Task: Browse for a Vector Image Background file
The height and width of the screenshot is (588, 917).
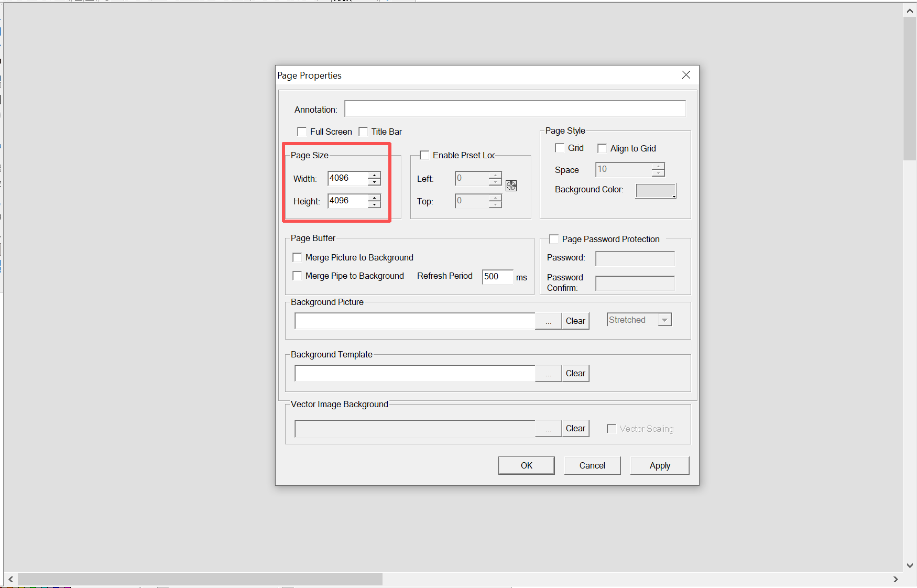Action: [x=548, y=429]
